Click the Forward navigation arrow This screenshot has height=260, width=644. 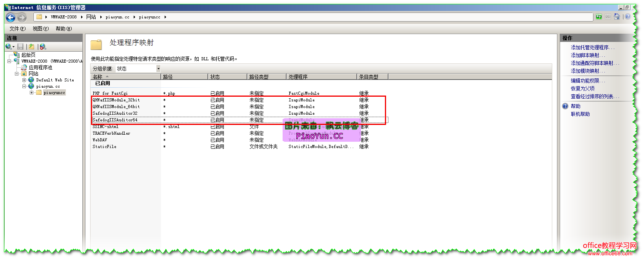(x=22, y=17)
